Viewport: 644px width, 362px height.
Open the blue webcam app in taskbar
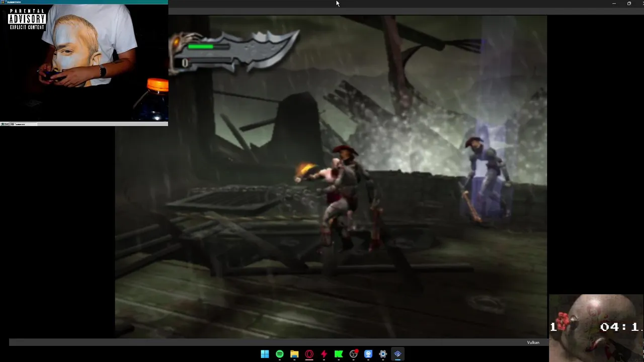pos(368,354)
